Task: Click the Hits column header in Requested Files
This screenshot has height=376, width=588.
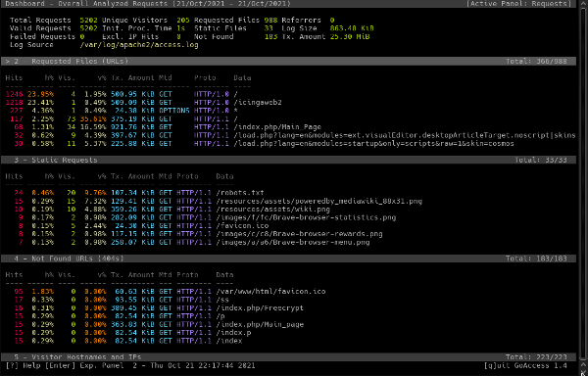Action: pyautogui.click(x=14, y=78)
